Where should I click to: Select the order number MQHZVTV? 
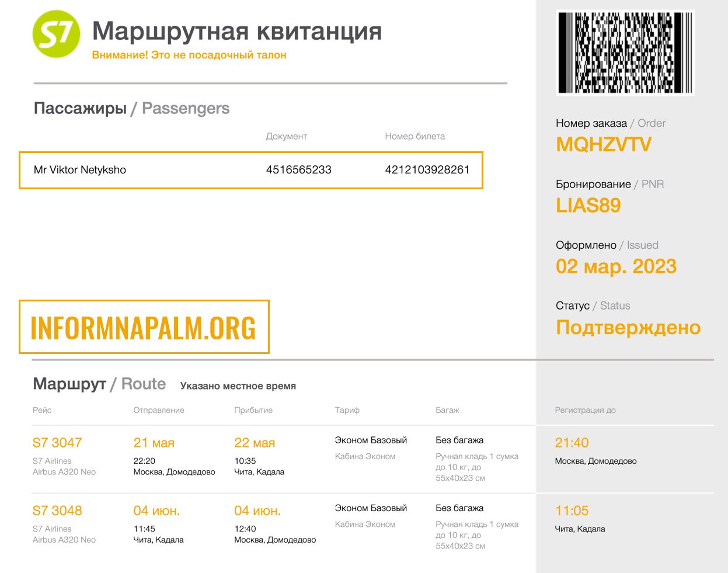(x=604, y=144)
